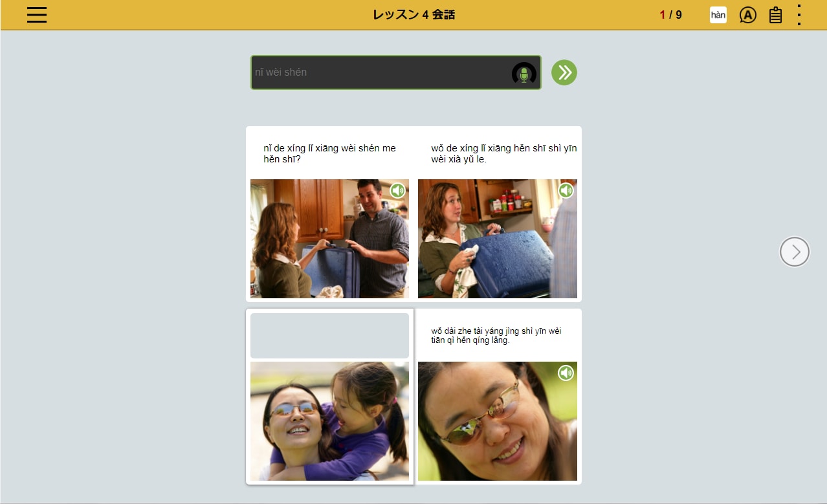
Task: Select the empty gray answer box
Action: tap(329, 336)
